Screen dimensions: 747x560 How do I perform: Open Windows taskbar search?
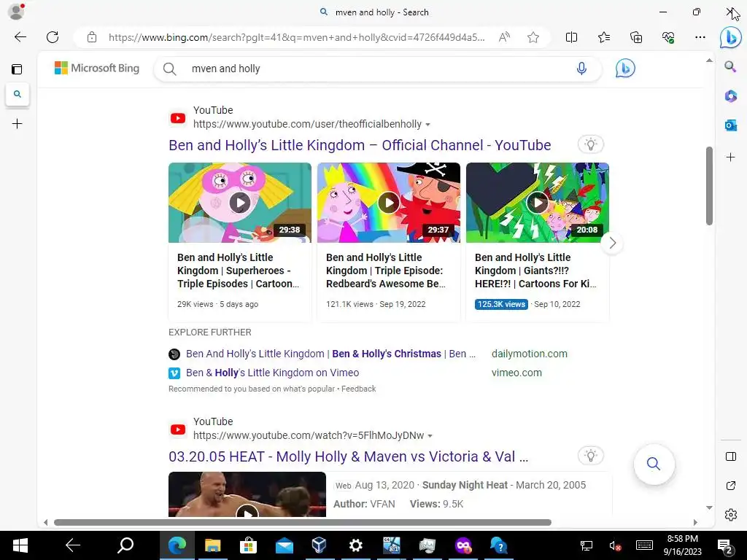(x=125, y=545)
